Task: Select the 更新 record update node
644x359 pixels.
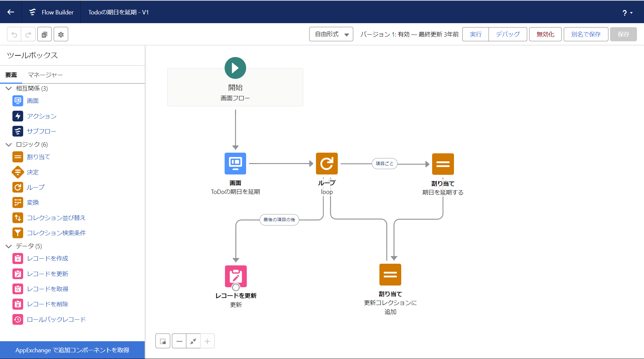Action: point(236,276)
